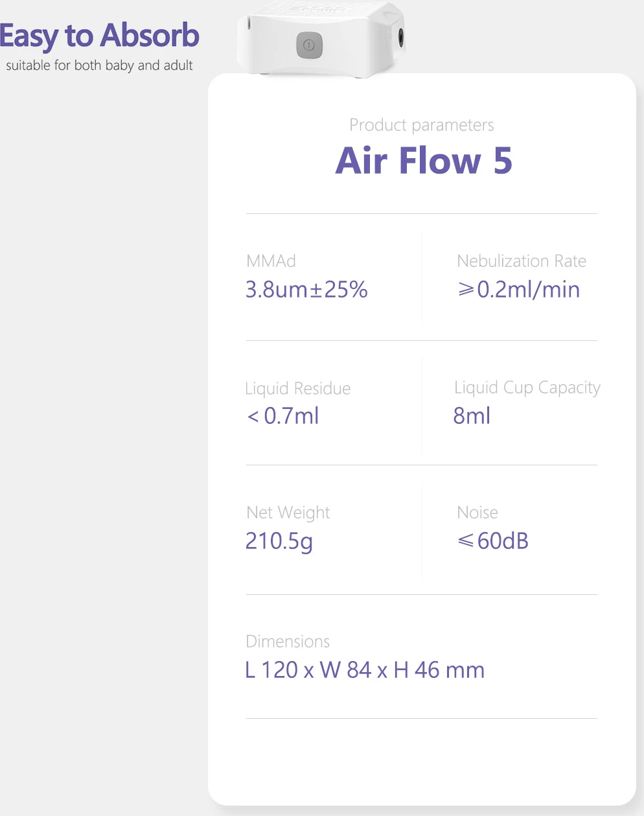Click the L 120 x W 84 x H 46 mm value
This screenshot has height=816, width=644.
point(365,670)
